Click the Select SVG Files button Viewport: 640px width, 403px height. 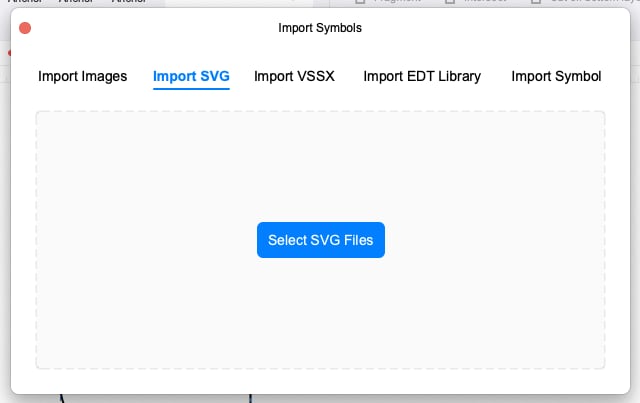(x=321, y=240)
